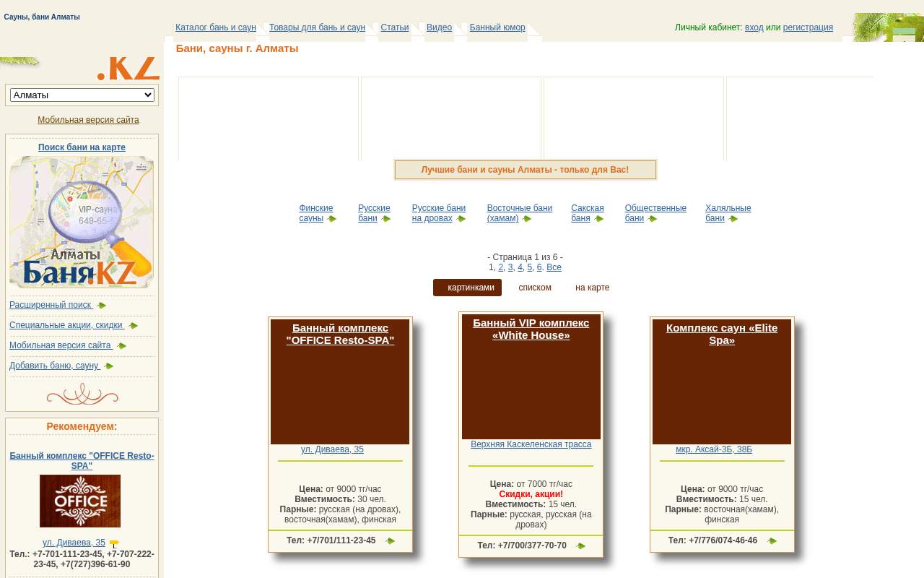The width and height of the screenshot is (924, 578).
Task: Click Верхняя Каскеленская трасса address link
Action: (531, 444)
